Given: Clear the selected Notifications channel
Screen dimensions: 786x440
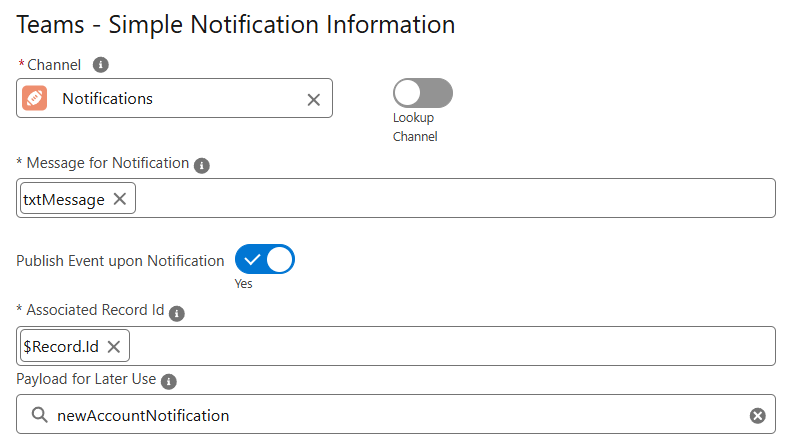Looking at the screenshot, I should (314, 100).
